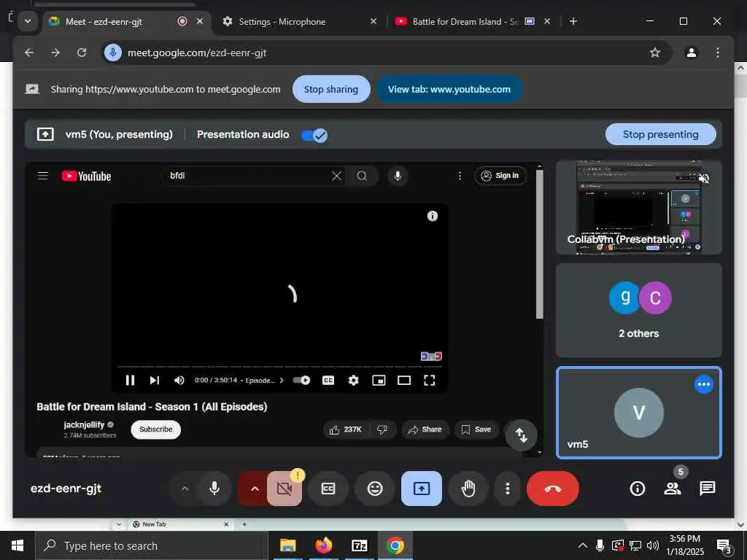
Task: Enter full screen in player
Action: point(429,380)
